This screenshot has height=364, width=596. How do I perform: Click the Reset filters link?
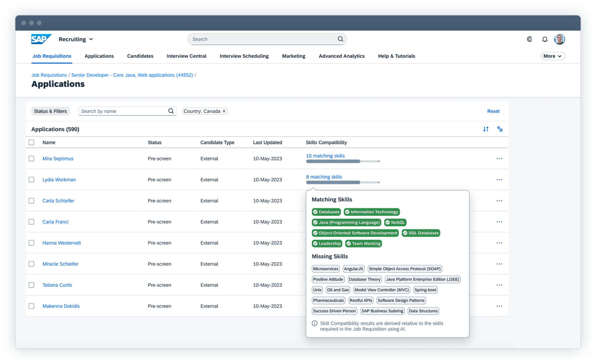click(493, 111)
